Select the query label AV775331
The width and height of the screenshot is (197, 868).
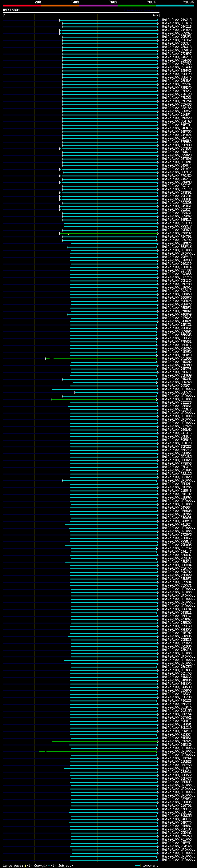pyautogui.click(x=11, y=10)
